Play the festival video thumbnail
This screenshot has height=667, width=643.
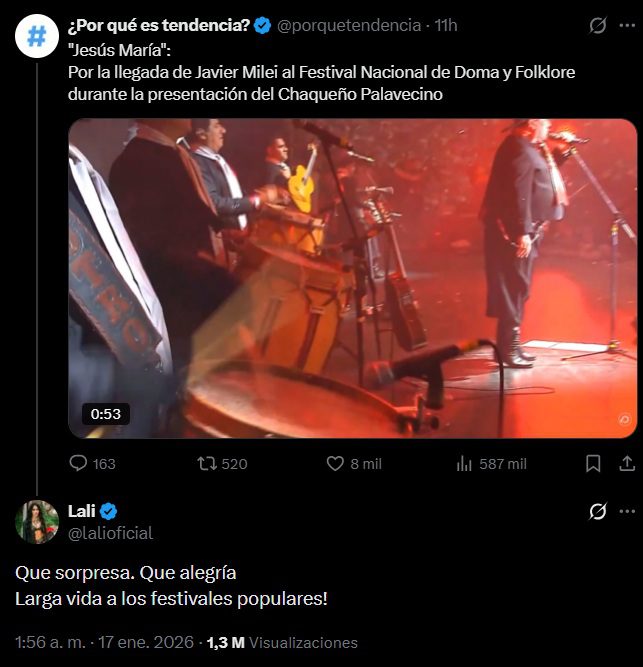pos(352,278)
